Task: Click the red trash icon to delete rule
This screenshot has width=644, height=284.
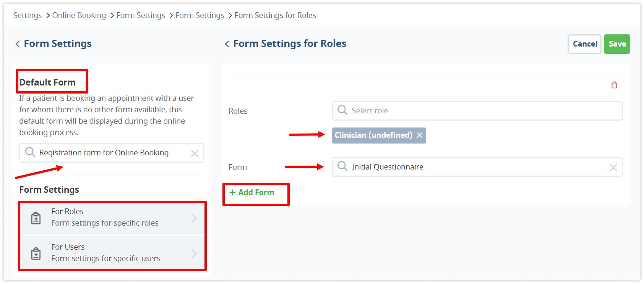Action: (614, 85)
